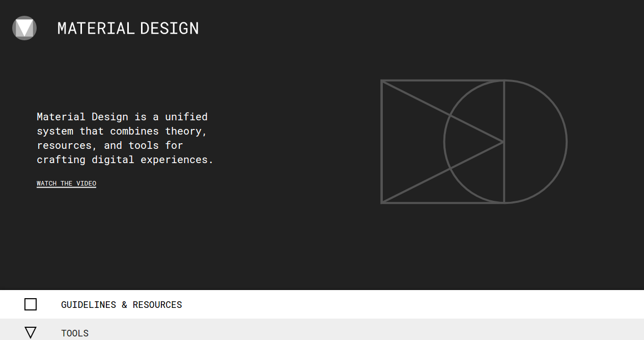644x340 pixels.
Task: Click the "system that combines theory," text line
Action: click(x=122, y=131)
